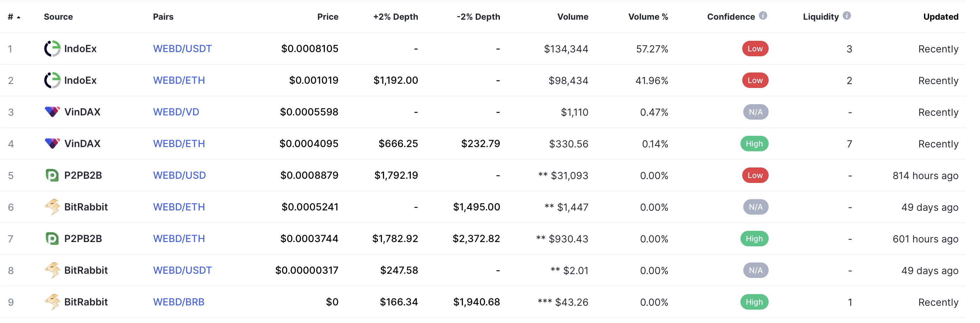Click the BitRabbit logo in row 6
Image resolution: width=980 pixels, height=323 pixels.
coord(52,207)
